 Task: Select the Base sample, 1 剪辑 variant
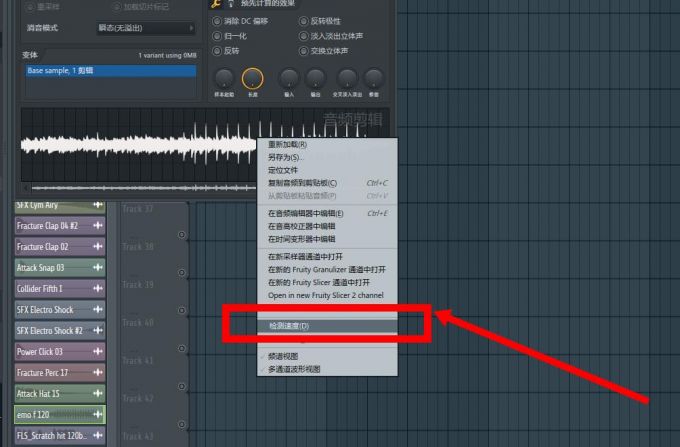(111, 71)
